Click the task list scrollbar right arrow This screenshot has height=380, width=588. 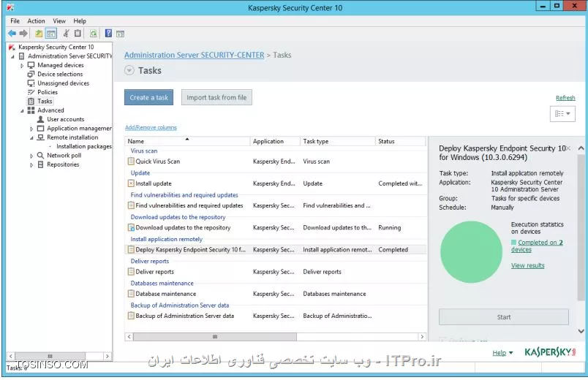click(422, 337)
